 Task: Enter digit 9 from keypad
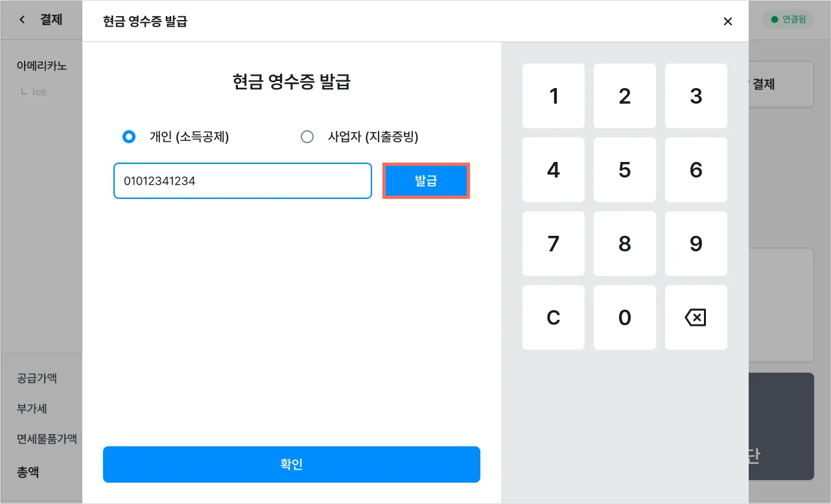click(x=696, y=244)
